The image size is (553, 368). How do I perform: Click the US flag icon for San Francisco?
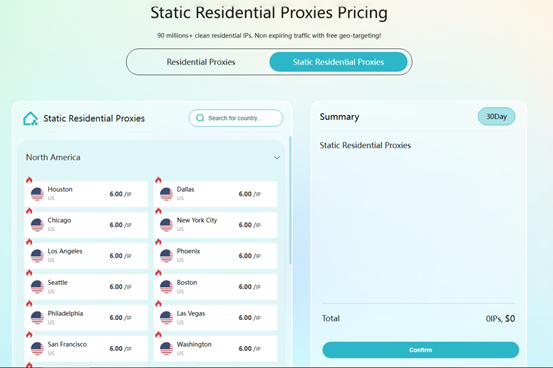tap(37, 349)
